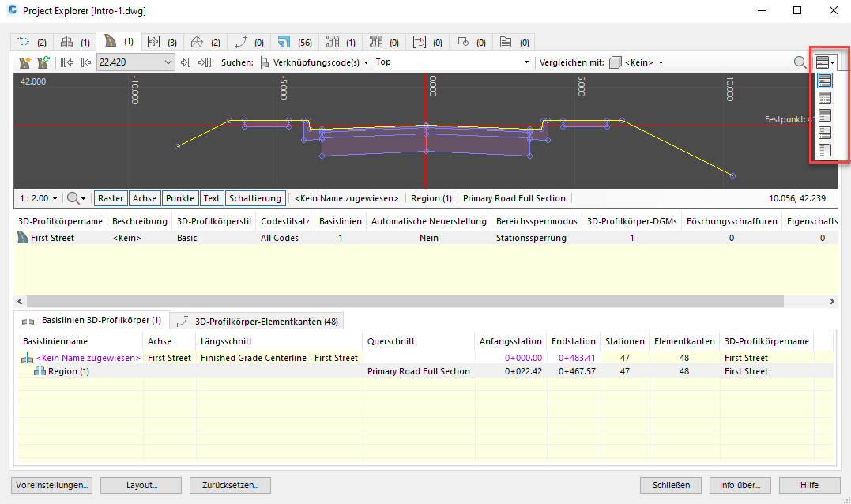Click the Voreinstellungen... button

51,485
